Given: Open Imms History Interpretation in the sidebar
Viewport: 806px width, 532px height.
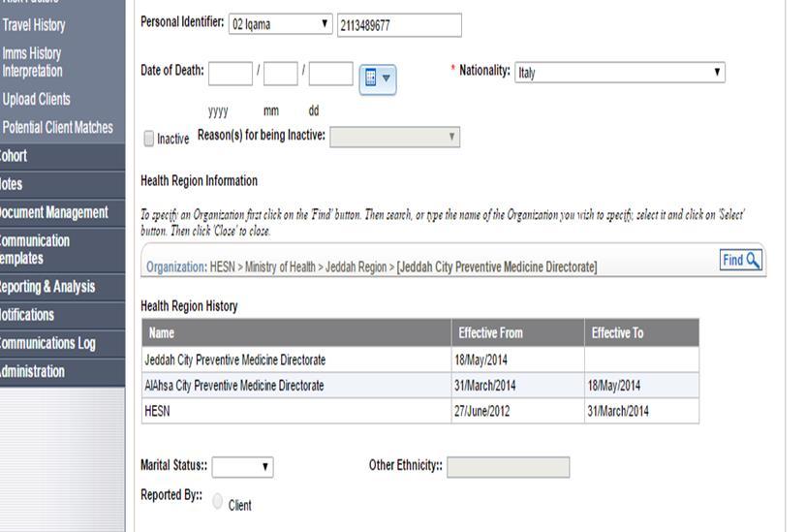Looking at the screenshot, I should (32, 62).
